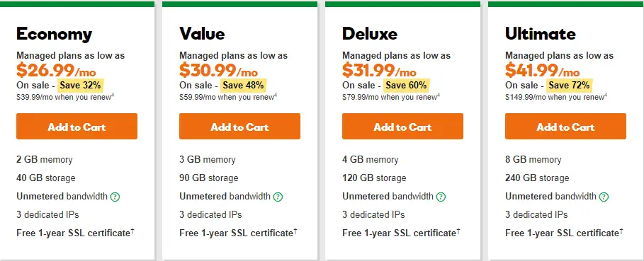
Task: Open footnote 4 beside Ultimate renewal price
Action: (606, 95)
